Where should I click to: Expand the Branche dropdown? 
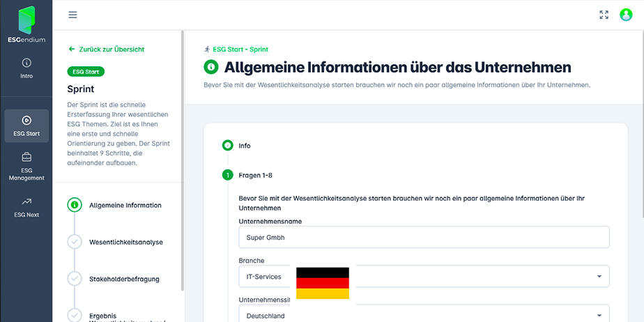(x=599, y=277)
